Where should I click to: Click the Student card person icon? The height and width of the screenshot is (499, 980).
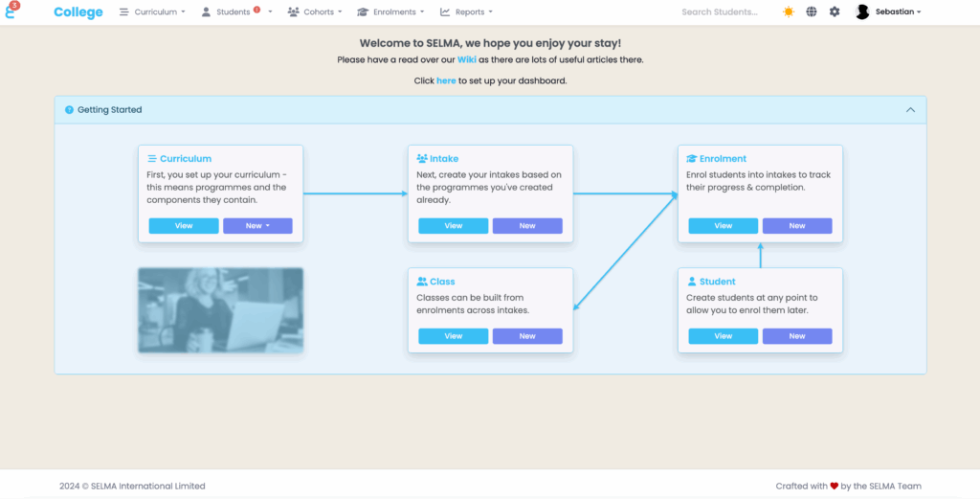pos(692,282)
